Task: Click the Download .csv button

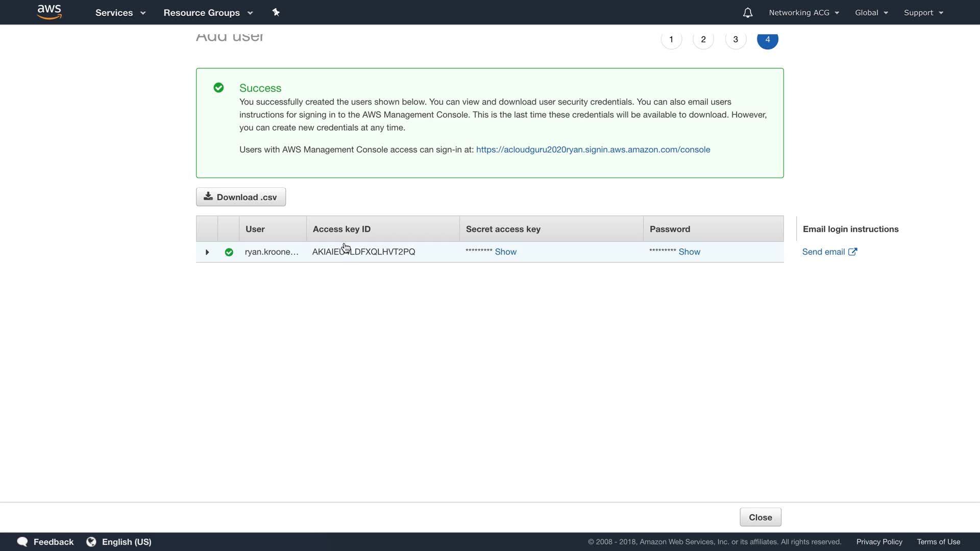Action: point(241,197)
